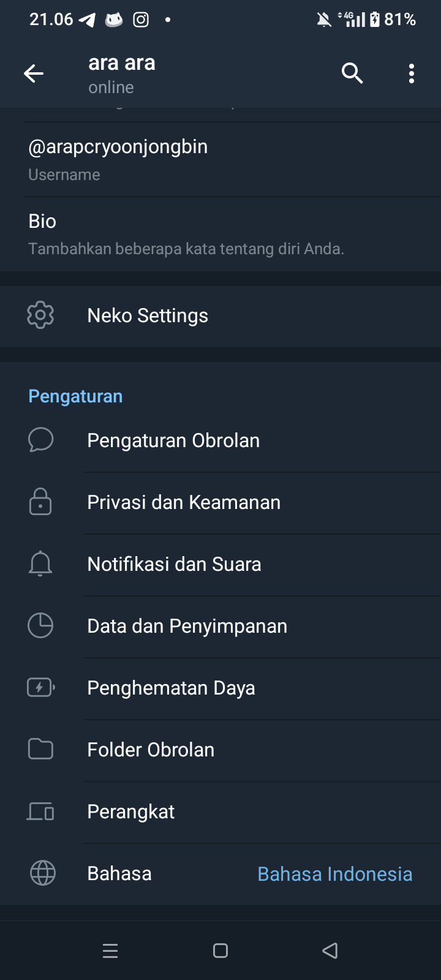441x980 pixels.
Task: Open Notifikasi dan Suara
Action: pos(174,565)
